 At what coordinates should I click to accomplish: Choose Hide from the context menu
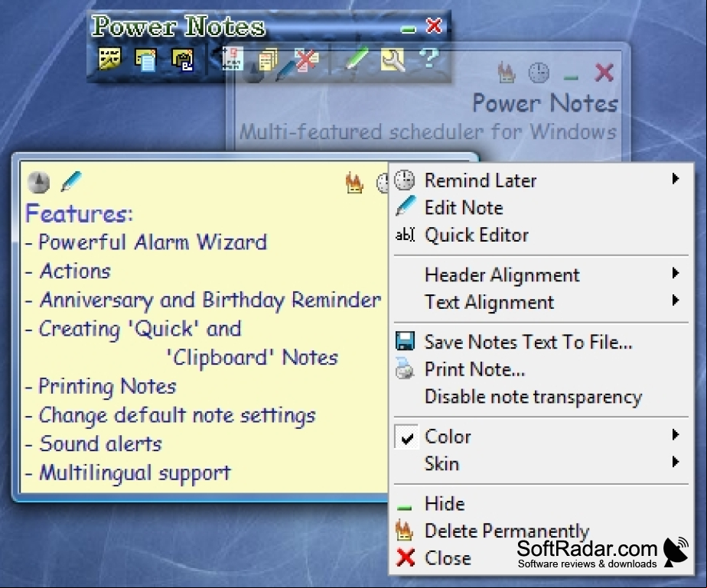point(541,504)
